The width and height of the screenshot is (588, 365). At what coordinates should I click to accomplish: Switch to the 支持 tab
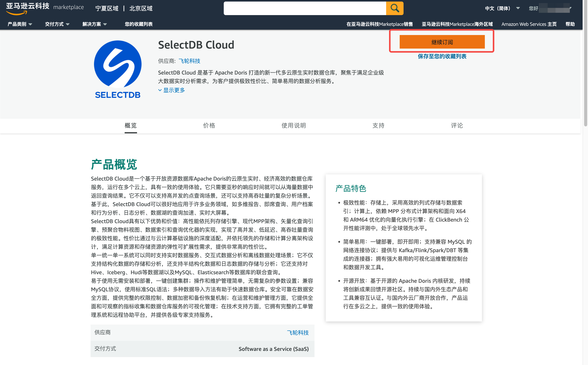378,126
